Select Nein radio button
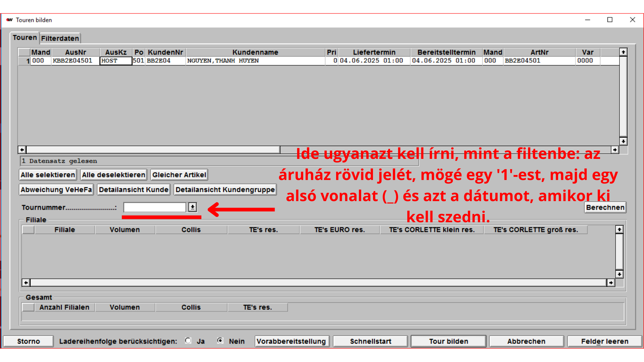 220,341
